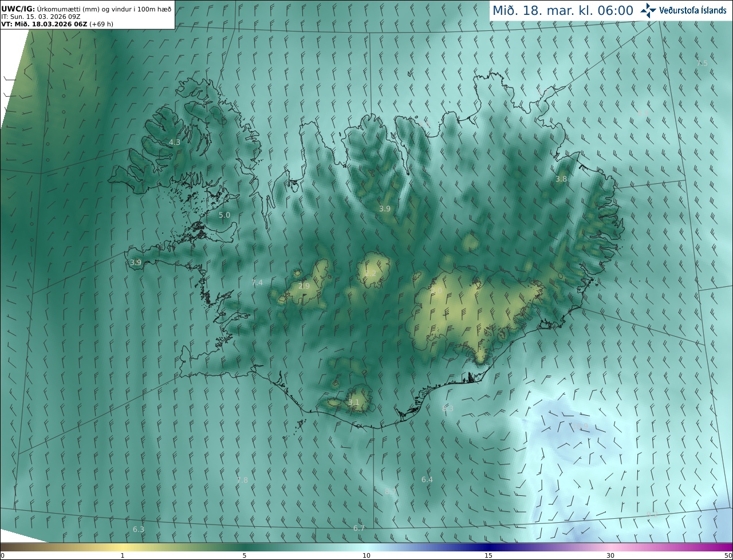Select the 'Mið. 18. mar. kl. 06:00' date header

(x=563, y=10)
